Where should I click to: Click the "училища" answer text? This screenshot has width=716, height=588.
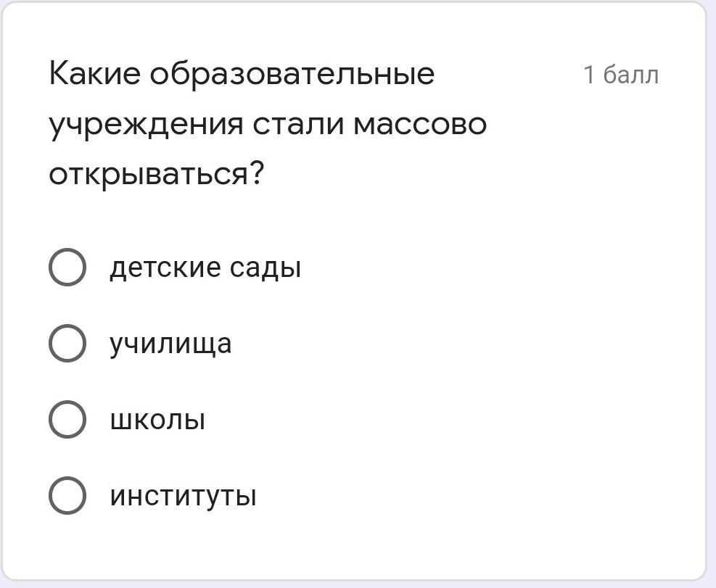(x=170, y=344)
